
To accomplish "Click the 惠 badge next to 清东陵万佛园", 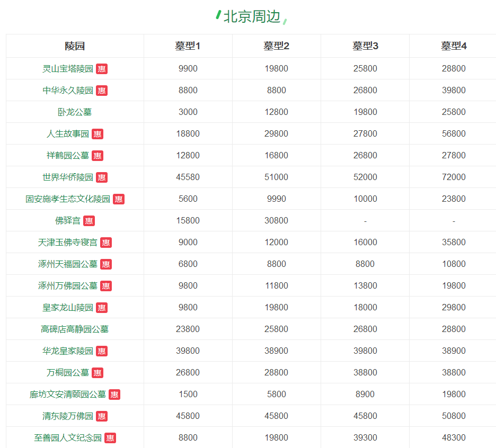I will pyautogui.click(x=102, y=416).
